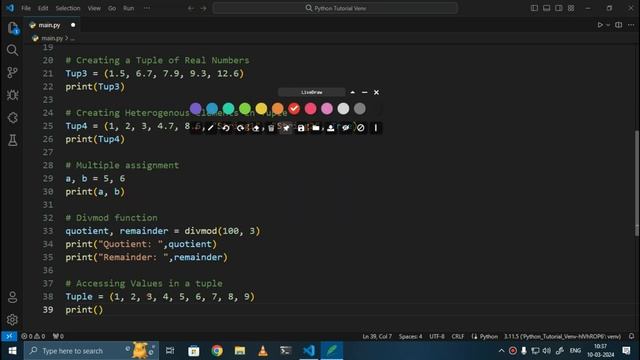Click the LiveDraw circle-slash disable icon
This screenshot has height=360, width=640.
pyautogui.click(x=360, y=128)
